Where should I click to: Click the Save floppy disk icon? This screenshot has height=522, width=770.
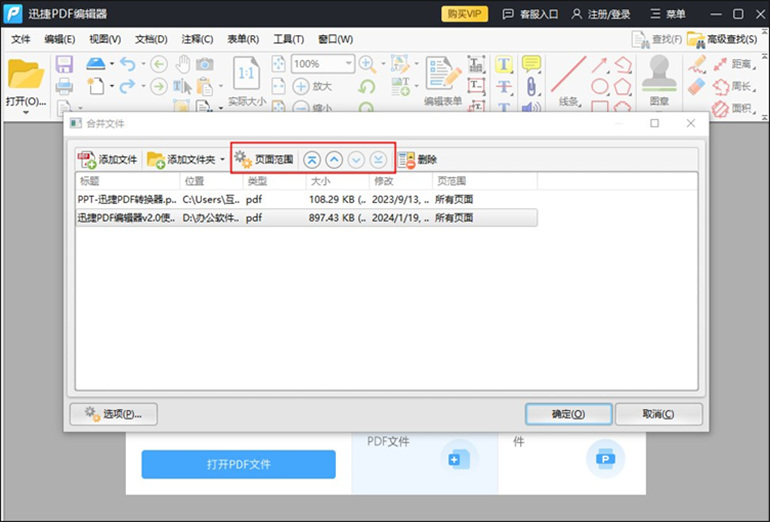(64, 64)
